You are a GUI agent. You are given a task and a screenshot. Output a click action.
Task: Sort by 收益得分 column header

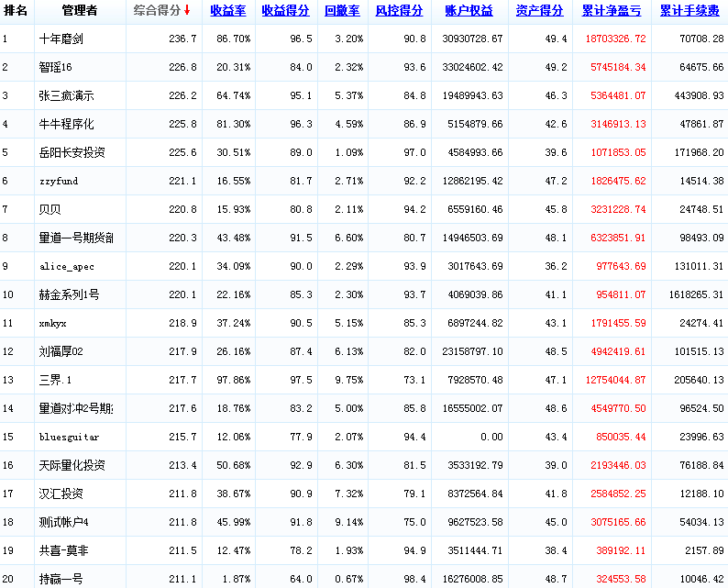click(x=285, y=11)
